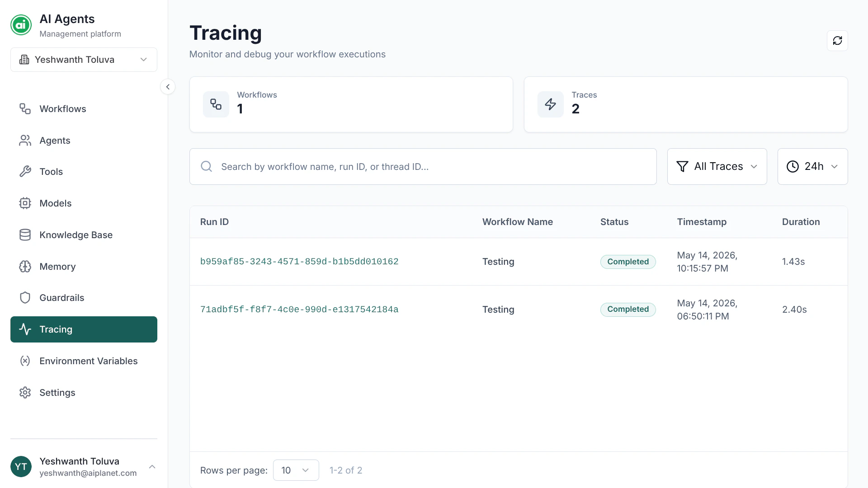Go to Agents page
The image size is (868, 488).
click(84, 141)
